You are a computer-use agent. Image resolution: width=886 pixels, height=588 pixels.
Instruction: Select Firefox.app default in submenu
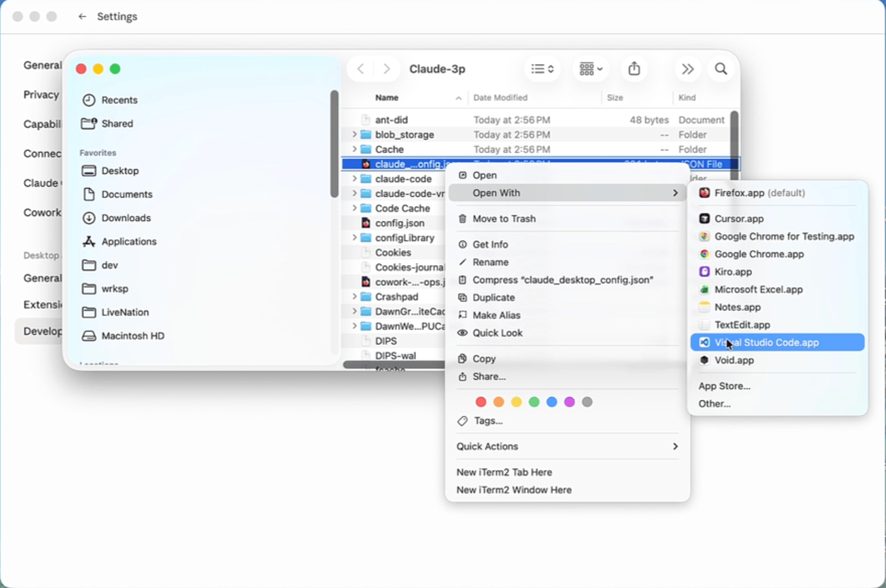click(777, 193)
